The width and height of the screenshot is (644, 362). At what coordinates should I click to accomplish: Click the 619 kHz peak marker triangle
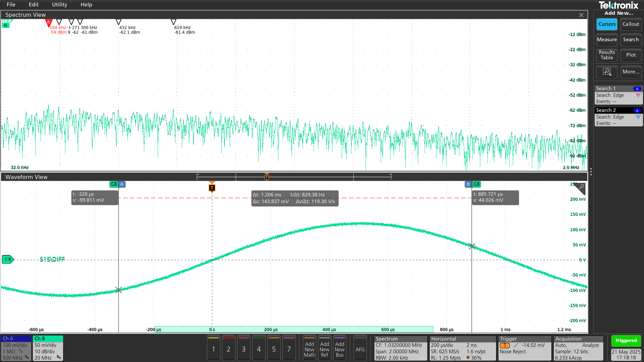(x=173, y=22)
